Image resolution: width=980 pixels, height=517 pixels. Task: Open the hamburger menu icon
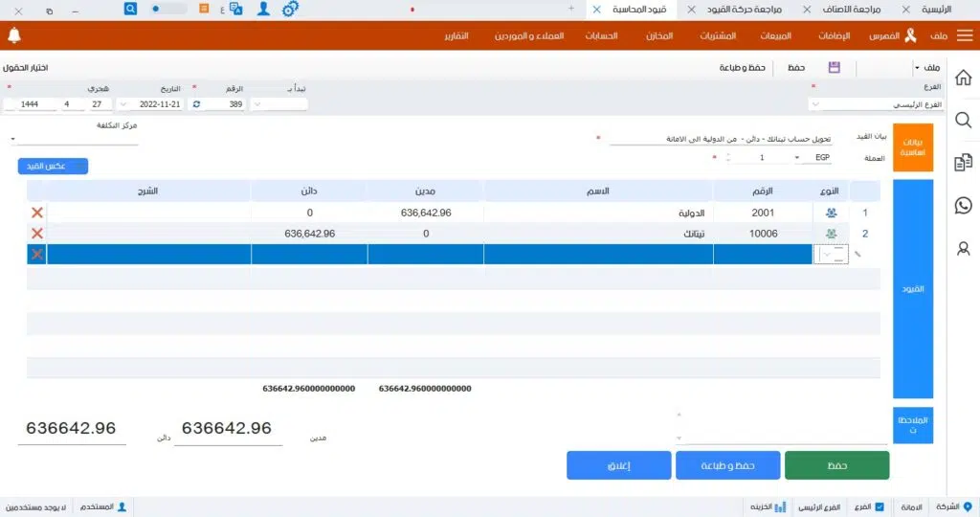point(965,35)
